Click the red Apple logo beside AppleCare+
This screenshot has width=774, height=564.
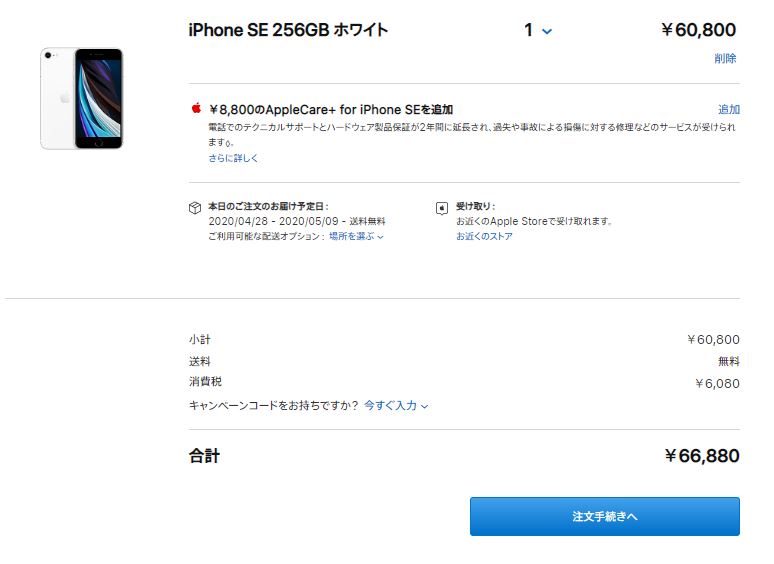click(x=196, y=108)
